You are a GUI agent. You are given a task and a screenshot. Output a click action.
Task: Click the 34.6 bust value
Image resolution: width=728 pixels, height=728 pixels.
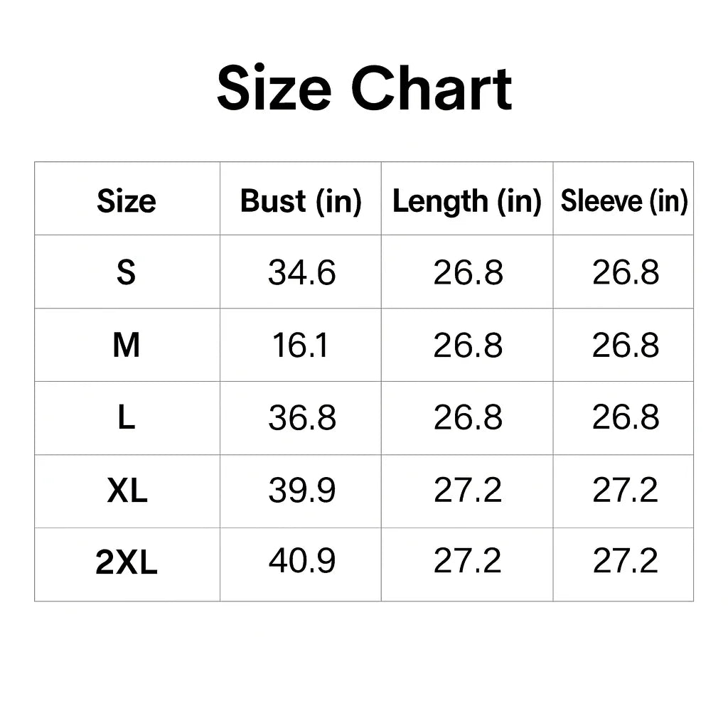click(301, 272)
